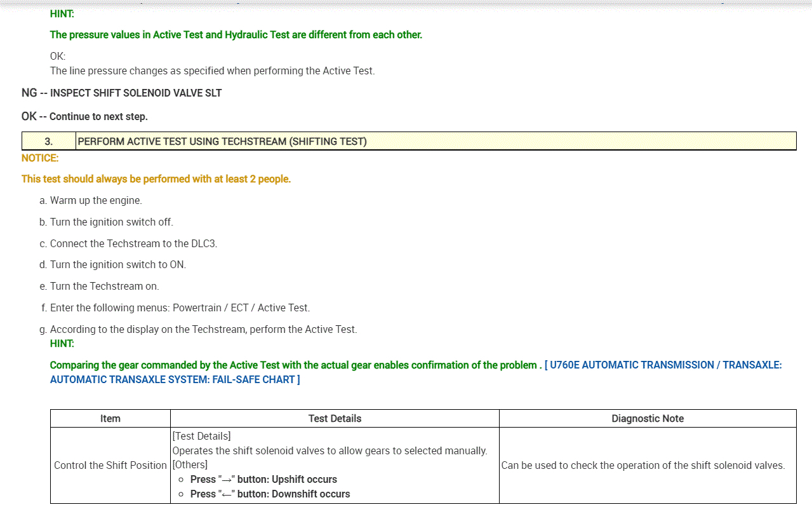Click the step number 3 cell
This screenshot has width=812, height=514.
(49, 142)
